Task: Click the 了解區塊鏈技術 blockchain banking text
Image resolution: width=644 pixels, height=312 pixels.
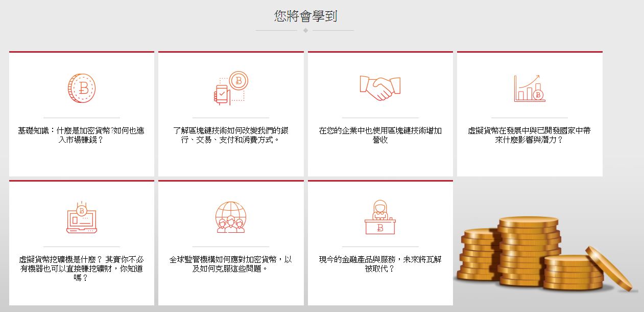Action: click(231, 135)
